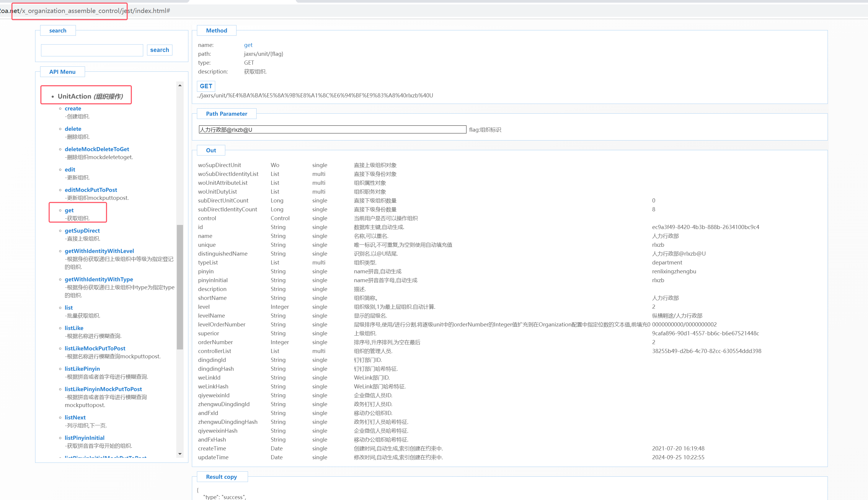Viewport: 868px width, 500px height.
Task: Click the get API entry in menu
Action: point(69,210)
